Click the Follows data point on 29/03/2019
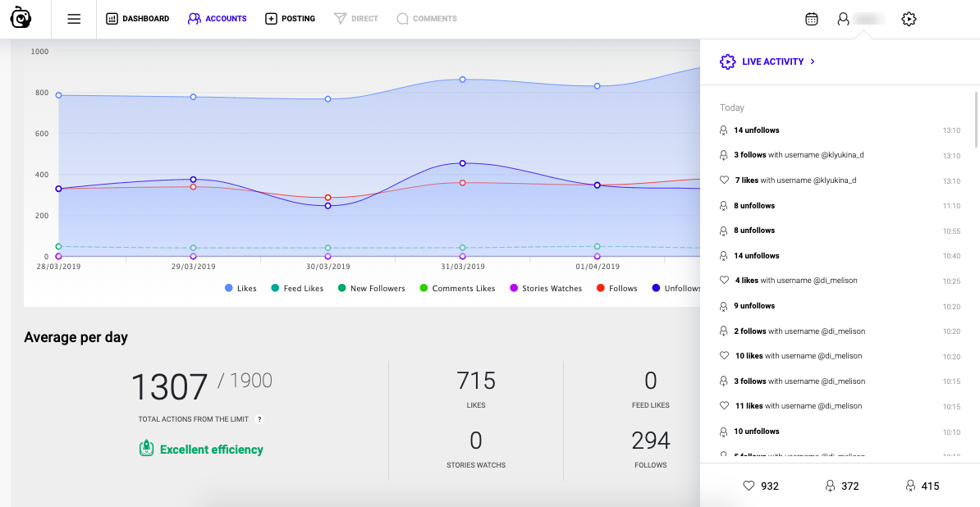The width and height of the screenshot is (980, 507). pyautogui.click(x=193, y=187)
